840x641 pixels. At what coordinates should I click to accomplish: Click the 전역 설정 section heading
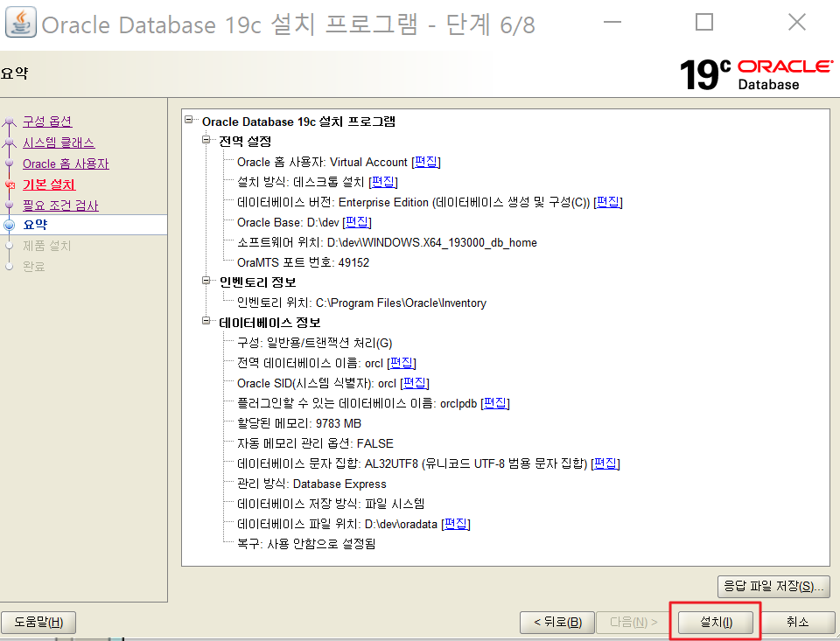[x=245, y=142]
